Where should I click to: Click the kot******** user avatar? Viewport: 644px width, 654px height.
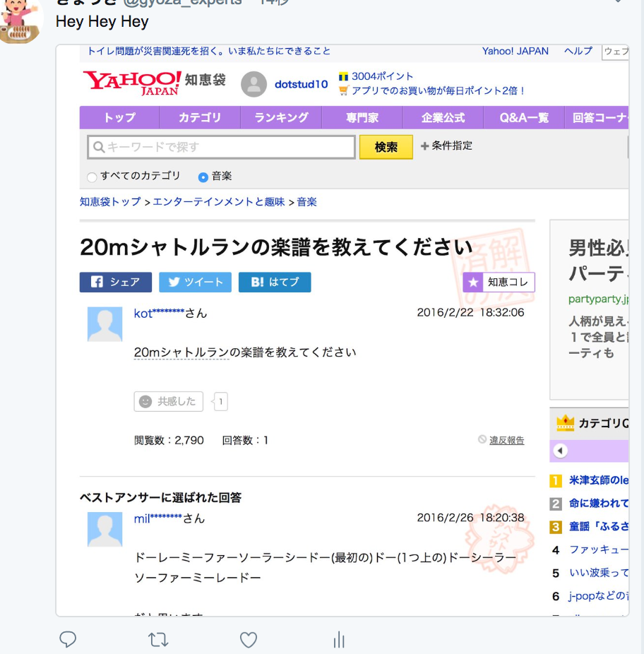click(105, 324)
